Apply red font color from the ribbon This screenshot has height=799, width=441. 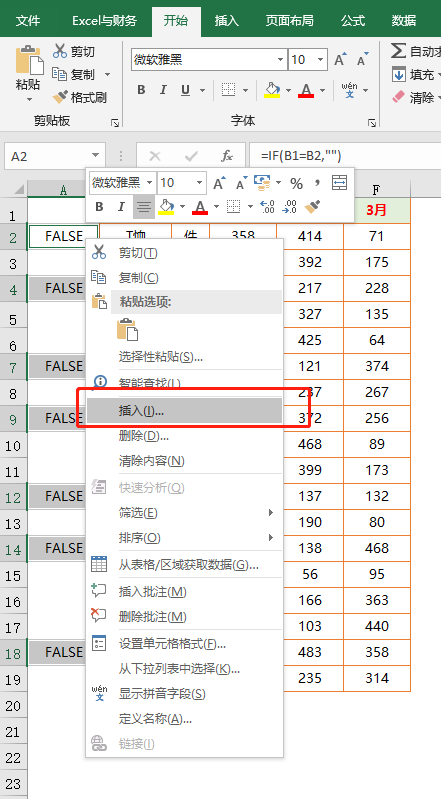coord(306,91)
